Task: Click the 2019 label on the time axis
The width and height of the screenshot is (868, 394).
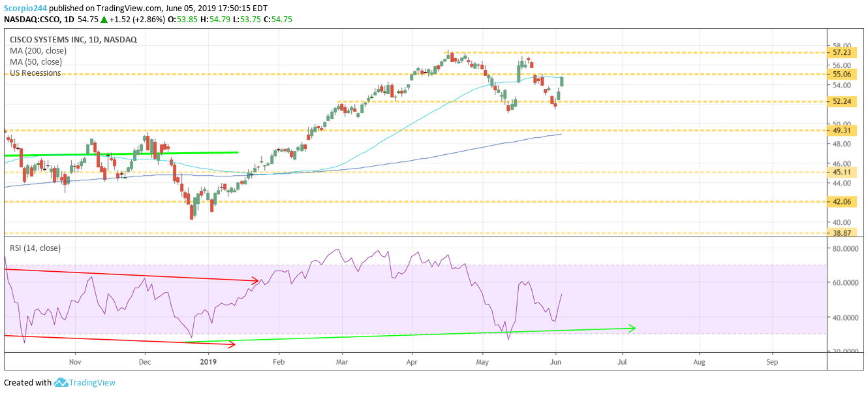Action: click(x=208, y=360)
